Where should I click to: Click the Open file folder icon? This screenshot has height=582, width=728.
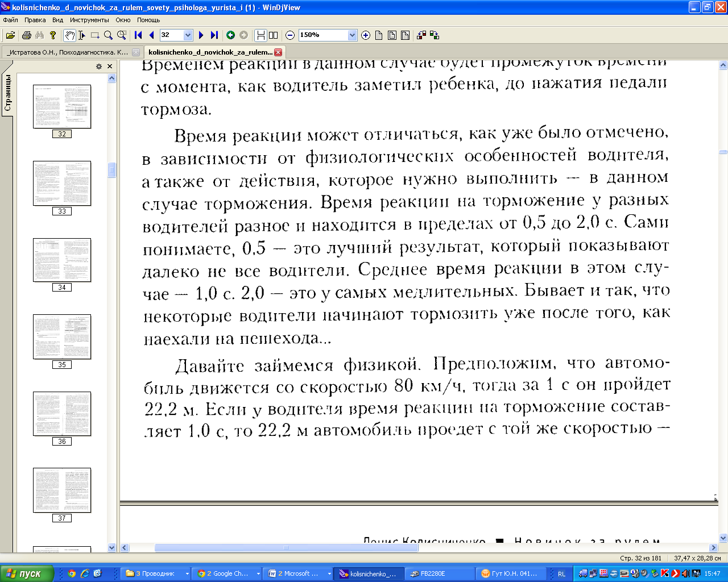(x=10, y=35)
